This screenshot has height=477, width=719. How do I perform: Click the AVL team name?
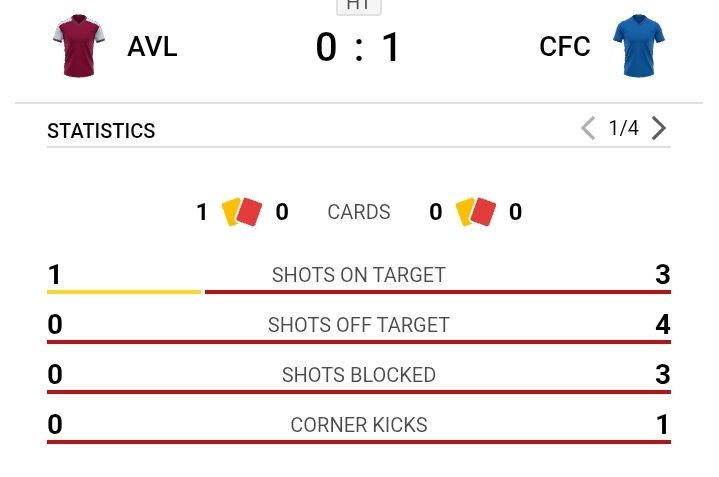click(152, 47)
